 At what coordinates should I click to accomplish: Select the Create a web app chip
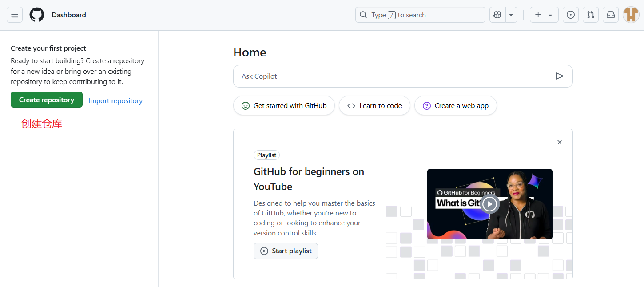coord(455,106)
